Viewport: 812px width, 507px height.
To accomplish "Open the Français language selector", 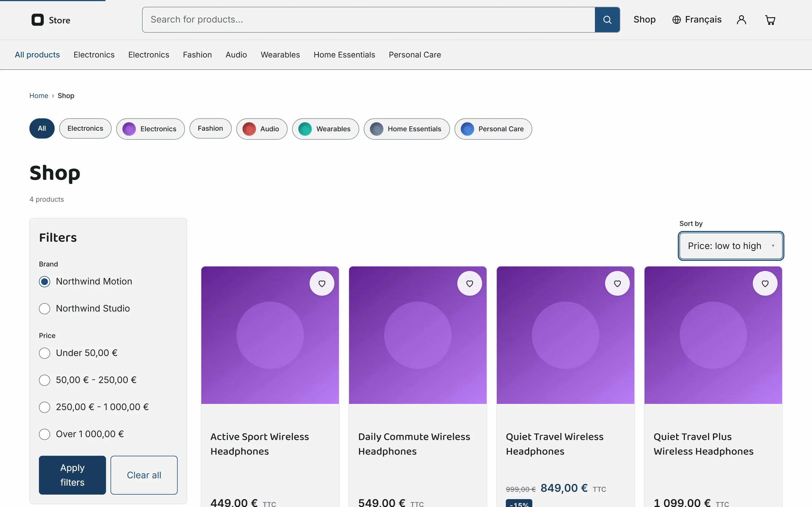I will [x=697, y=20].
